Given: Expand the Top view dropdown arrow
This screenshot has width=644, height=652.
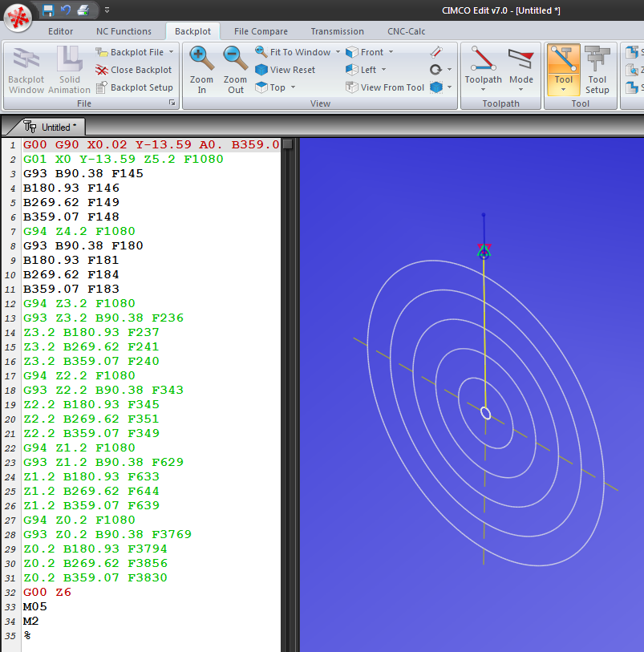Looking at the screenshot, I should coord(293,87).
